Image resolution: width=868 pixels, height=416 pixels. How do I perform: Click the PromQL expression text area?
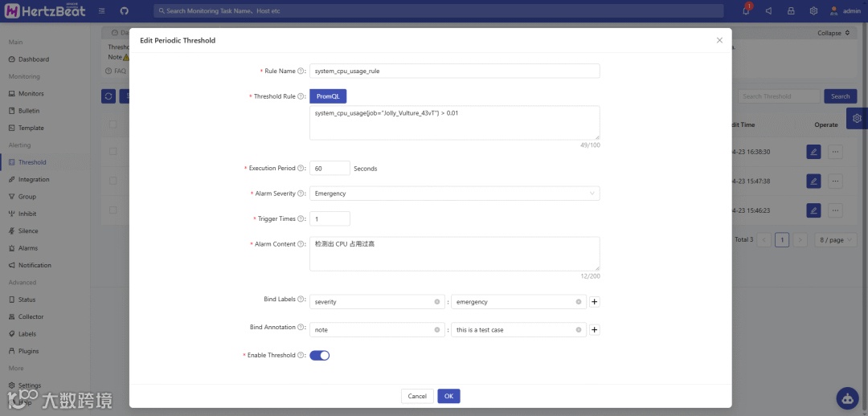tap(454, 123)
